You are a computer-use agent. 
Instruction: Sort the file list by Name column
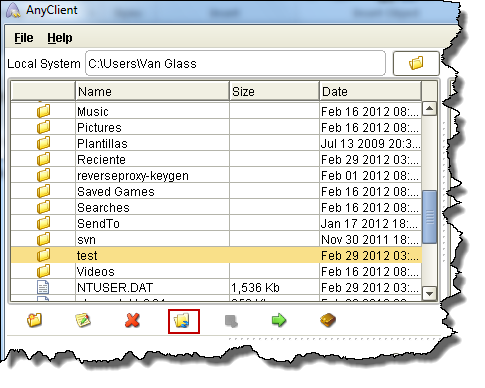(152, 91)
